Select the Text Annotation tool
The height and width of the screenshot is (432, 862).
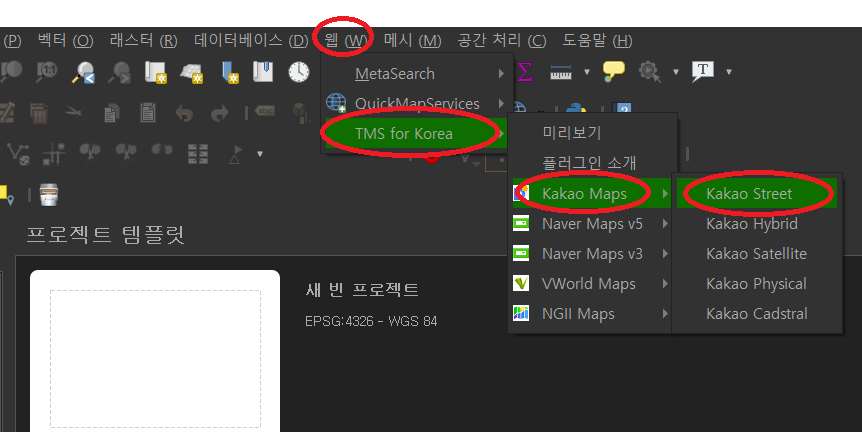(703, 71)
